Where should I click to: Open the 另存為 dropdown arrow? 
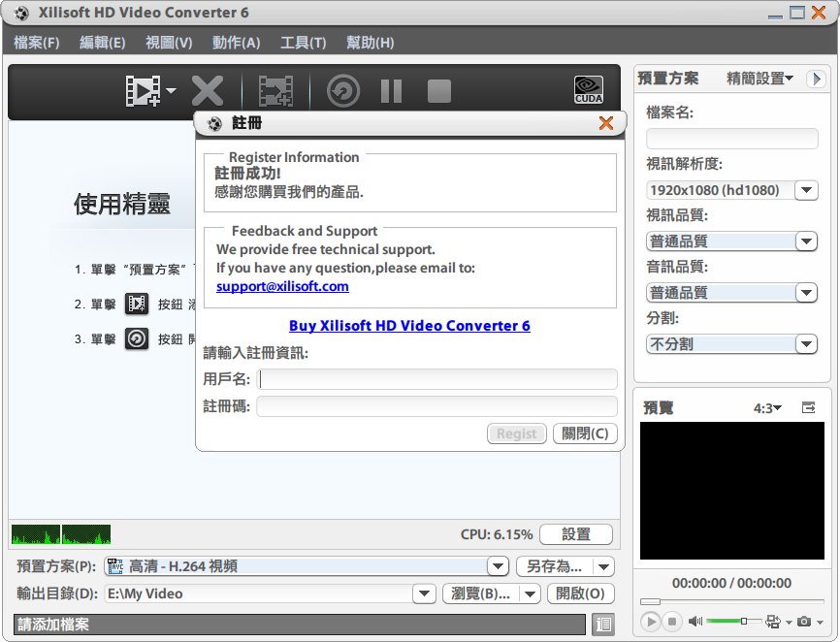pos(603,566)
